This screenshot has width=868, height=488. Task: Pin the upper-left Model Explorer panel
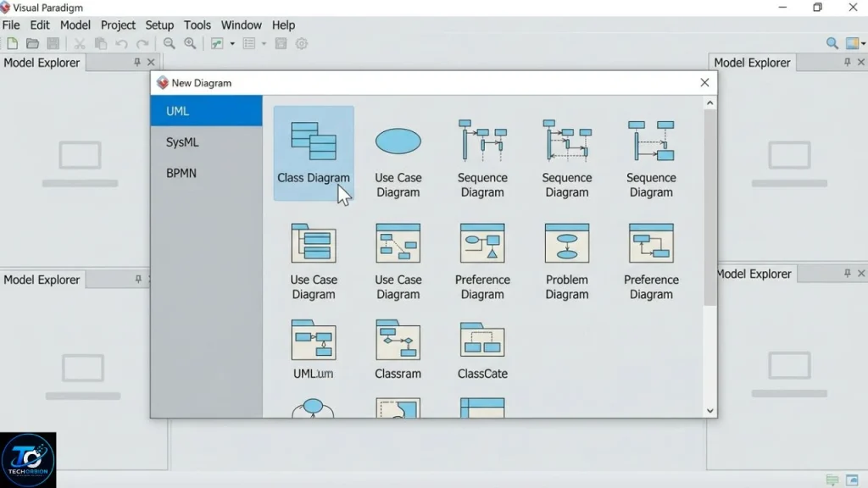[136, 62]
